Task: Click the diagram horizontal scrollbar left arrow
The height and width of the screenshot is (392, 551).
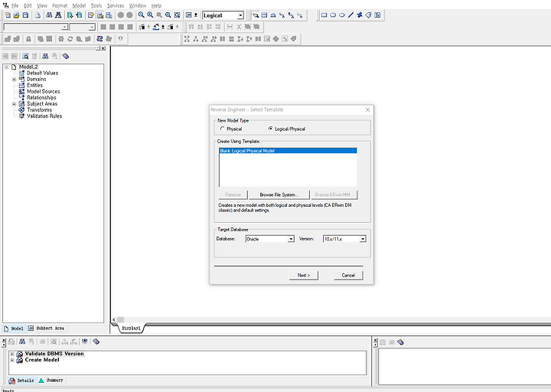Action: pos(114,319)
